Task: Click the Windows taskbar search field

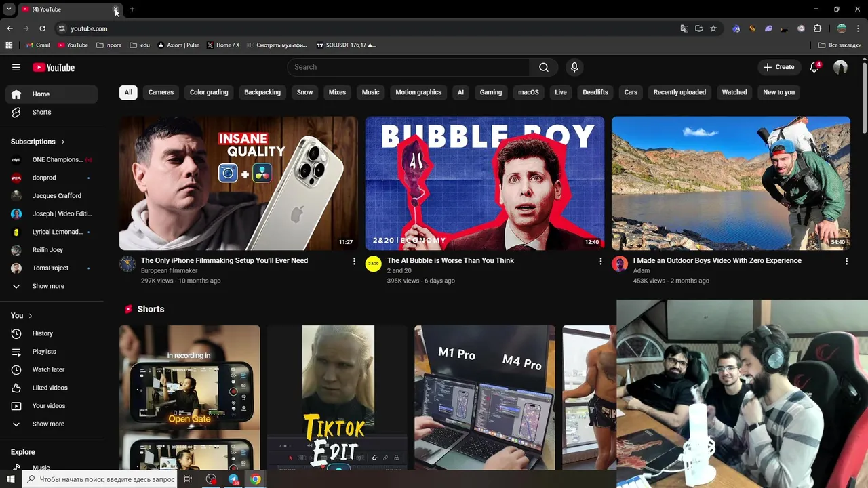Action: pos(100,479)
